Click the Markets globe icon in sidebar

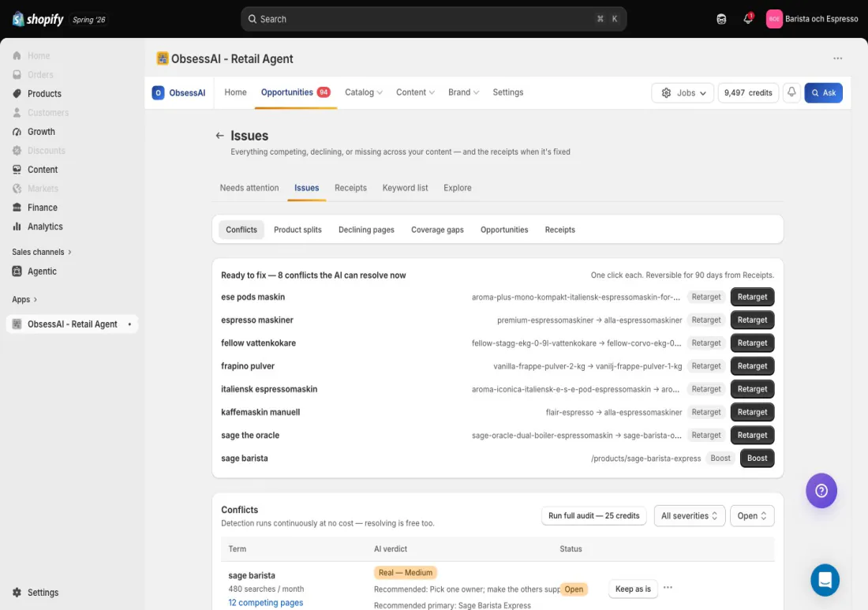17,188
